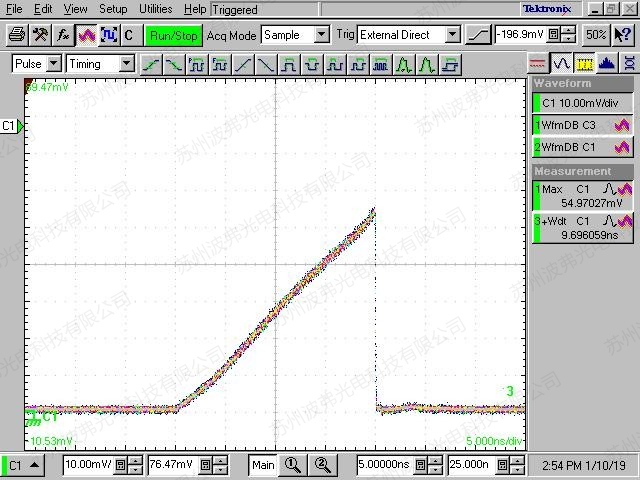Click the Main timebase button
Viewport: 640px width, 480px height.
point(263,465)
